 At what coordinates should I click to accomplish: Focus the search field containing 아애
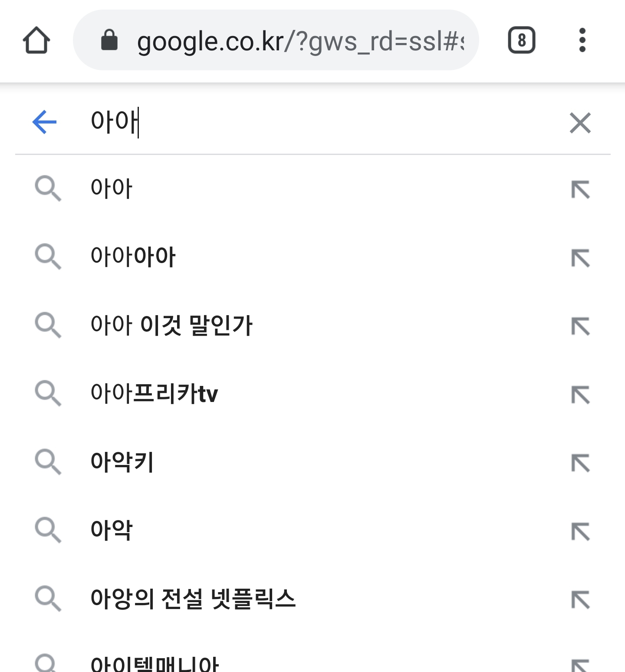point(304,122)
